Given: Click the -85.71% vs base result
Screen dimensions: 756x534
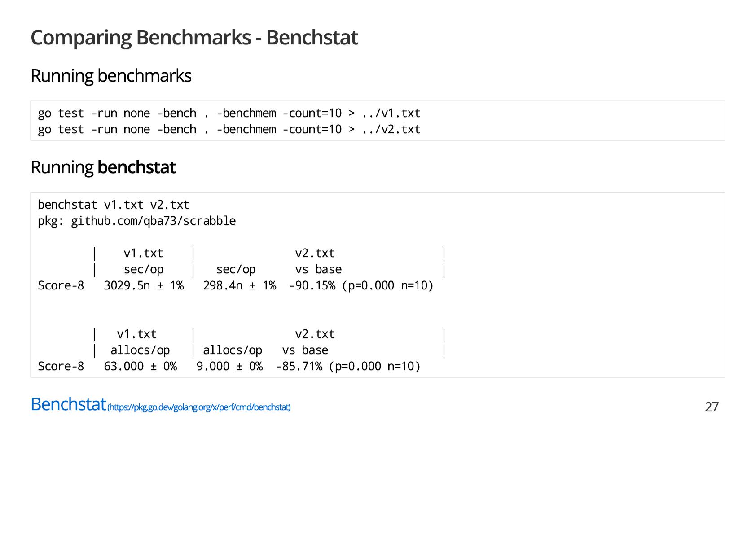Looking at the screenshot, I should (299, 367).
